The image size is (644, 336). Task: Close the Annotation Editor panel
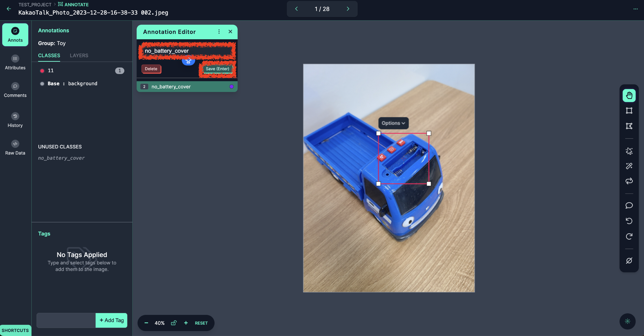coord(230,32)
